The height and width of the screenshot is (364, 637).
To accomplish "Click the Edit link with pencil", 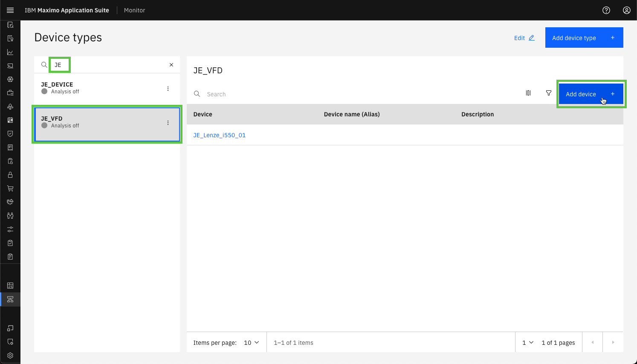I will [524, 38].
